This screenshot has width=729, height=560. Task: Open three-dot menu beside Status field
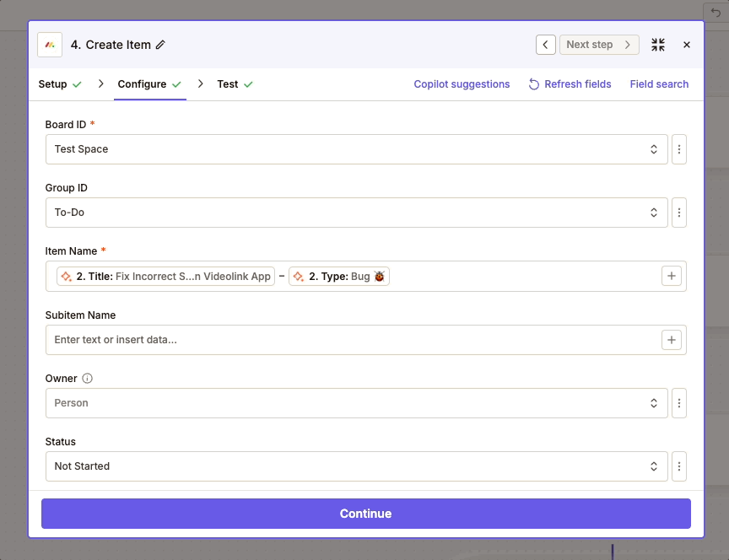[x=680, y=466]
